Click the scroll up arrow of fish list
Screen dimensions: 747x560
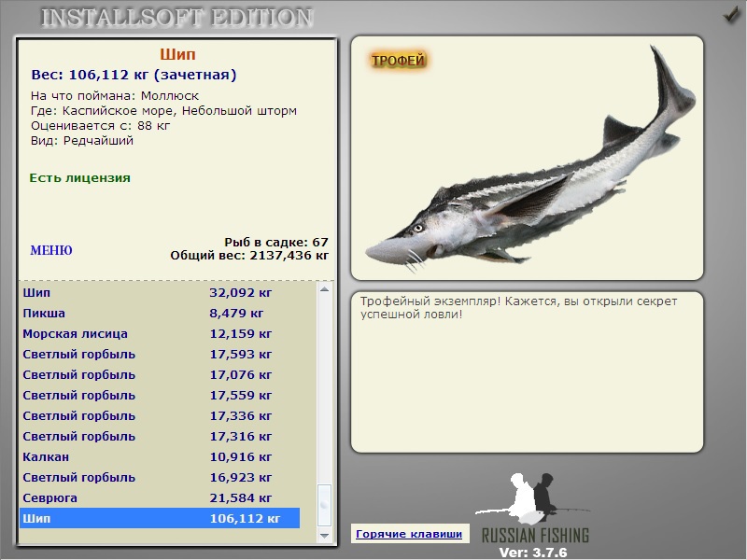pyautogui.click(x=324, y=289)
